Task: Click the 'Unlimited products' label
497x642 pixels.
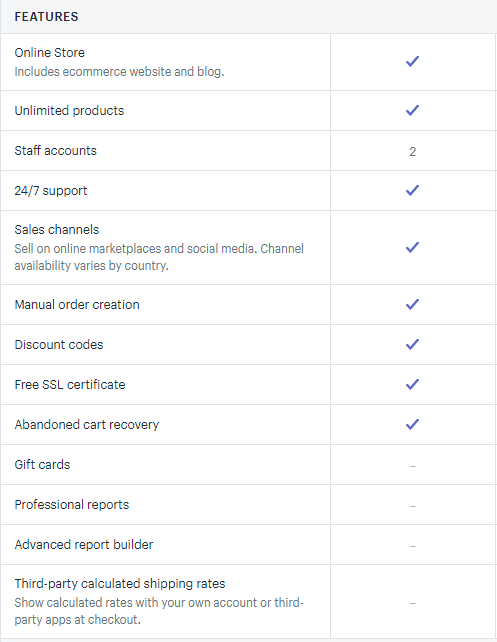Action: (69, 111)
